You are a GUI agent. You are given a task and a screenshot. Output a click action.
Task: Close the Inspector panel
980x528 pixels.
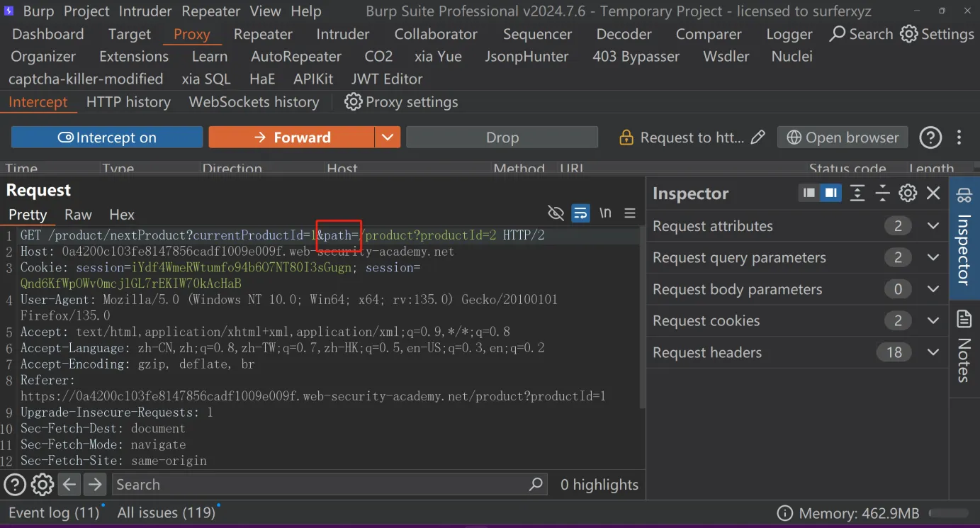point(933,193)
